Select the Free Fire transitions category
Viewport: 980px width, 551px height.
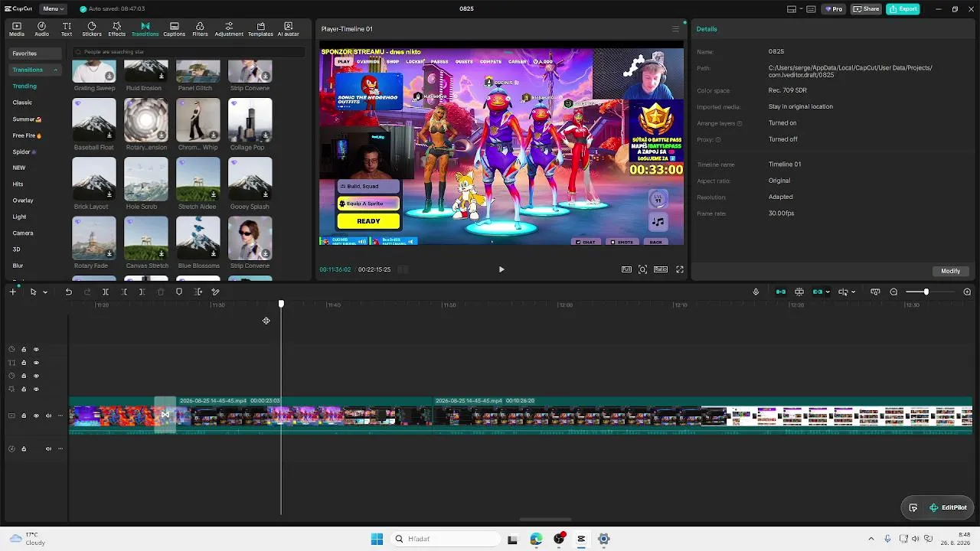pos(27,135)
